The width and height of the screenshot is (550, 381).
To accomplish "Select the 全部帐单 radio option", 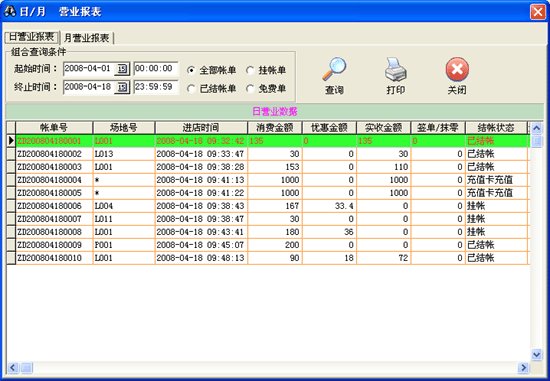I will pyautogui.click(x=191, y=70).
